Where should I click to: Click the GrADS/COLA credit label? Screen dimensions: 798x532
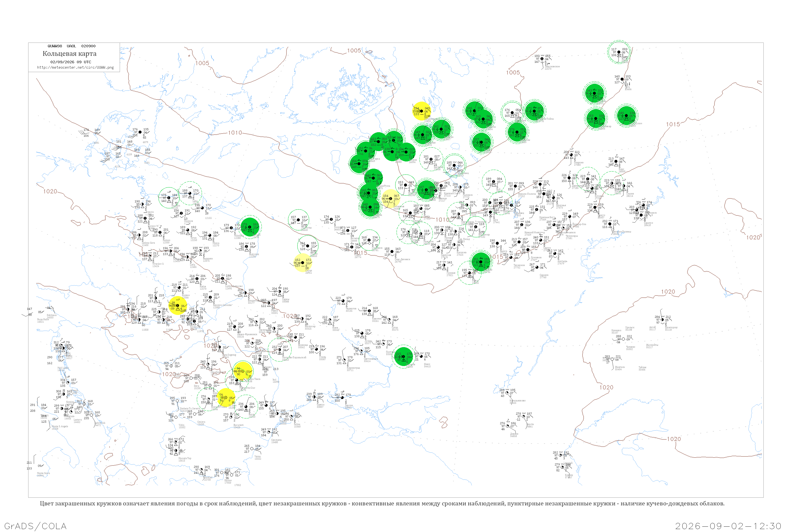35,526
